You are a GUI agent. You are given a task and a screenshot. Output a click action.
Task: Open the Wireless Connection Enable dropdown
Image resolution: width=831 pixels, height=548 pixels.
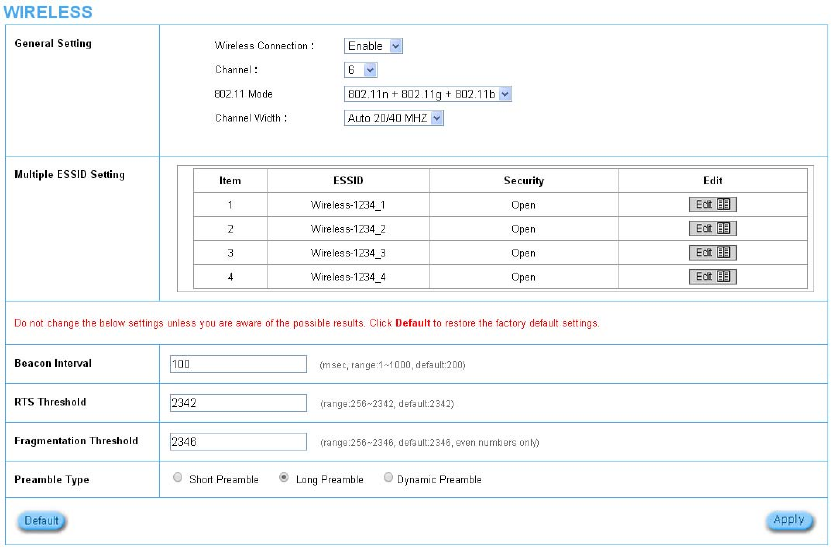click(373, 46)
